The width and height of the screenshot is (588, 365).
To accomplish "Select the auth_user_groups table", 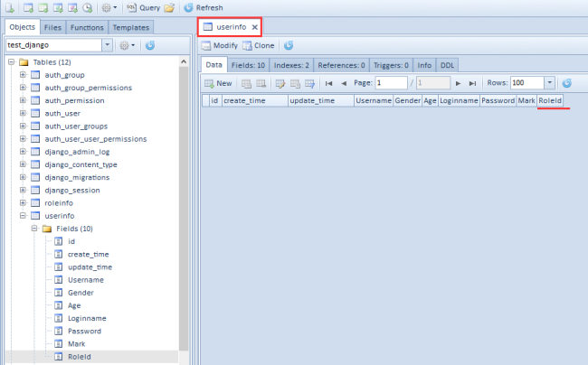I will [x=76, y=126].
